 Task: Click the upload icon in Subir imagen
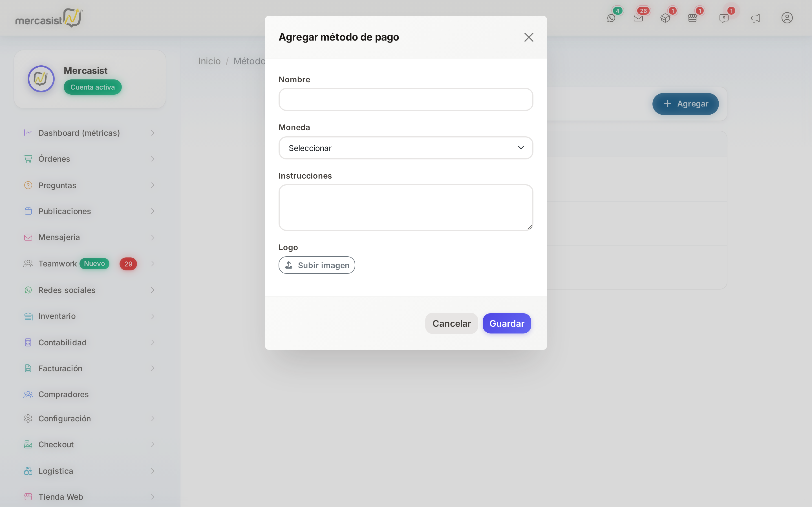tap(288, 265)
